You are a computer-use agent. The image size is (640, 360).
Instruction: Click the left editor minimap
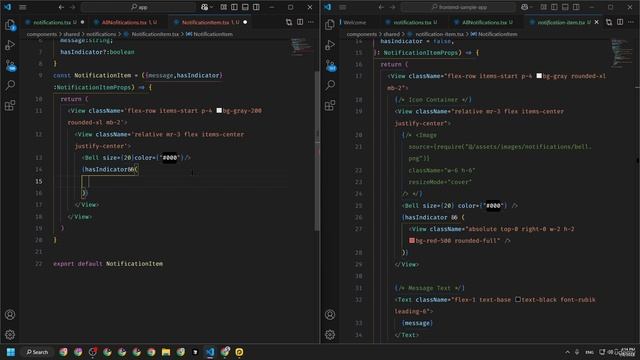pyautogui.click(x=301, y=47)
